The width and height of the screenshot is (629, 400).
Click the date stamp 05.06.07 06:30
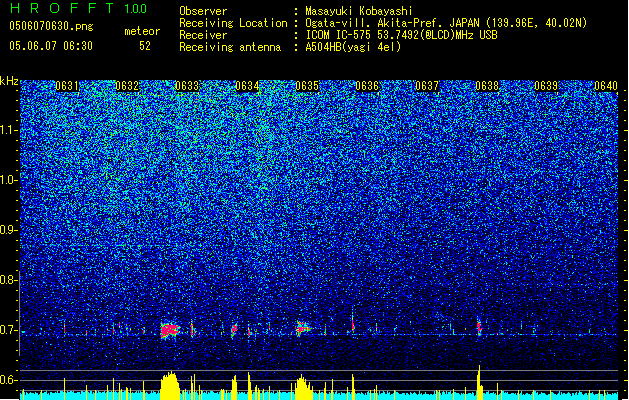click(x=51, y=45)
